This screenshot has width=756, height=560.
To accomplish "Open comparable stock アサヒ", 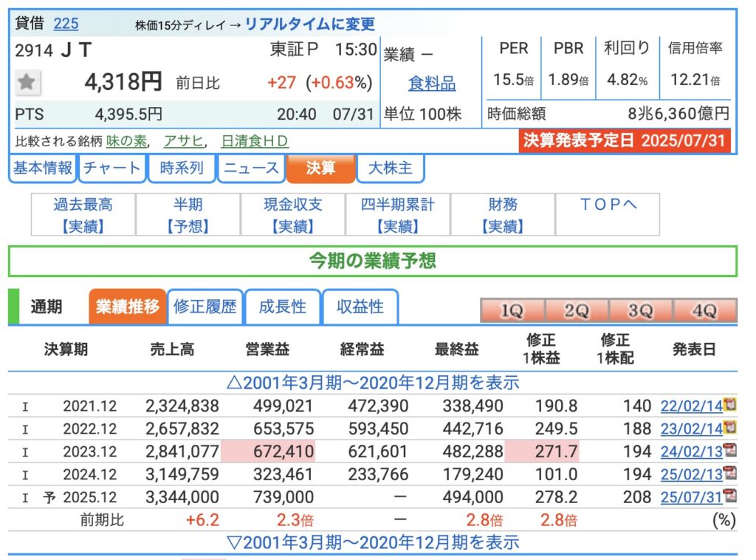I will [184, 141].
